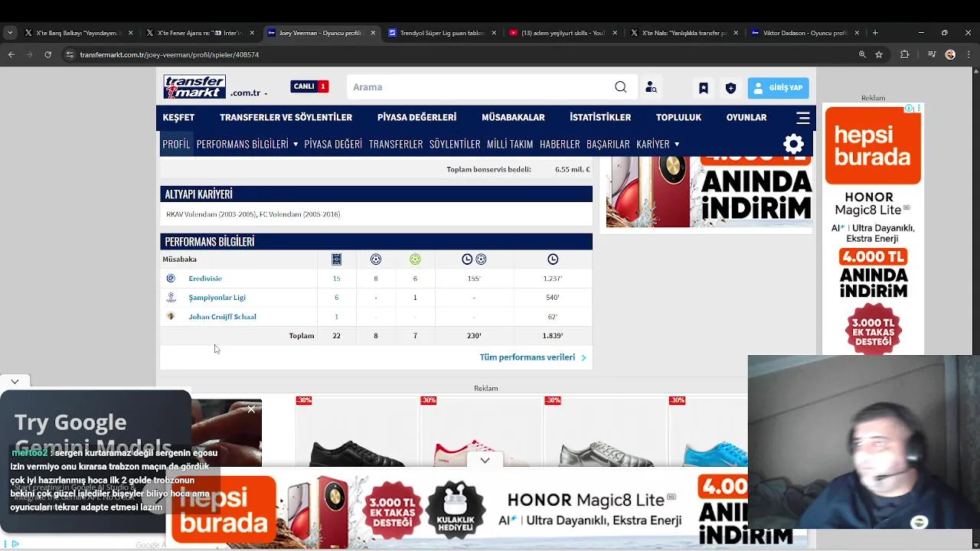Open the TRANSFERLER VE SÖYLENTİLER menu
The height and width of the screenshot is (551, 980).
click(286, 117)
